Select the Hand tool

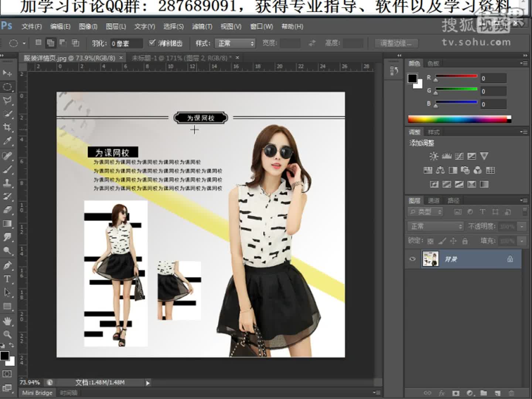pyautogui.click(x=7, y=321)
